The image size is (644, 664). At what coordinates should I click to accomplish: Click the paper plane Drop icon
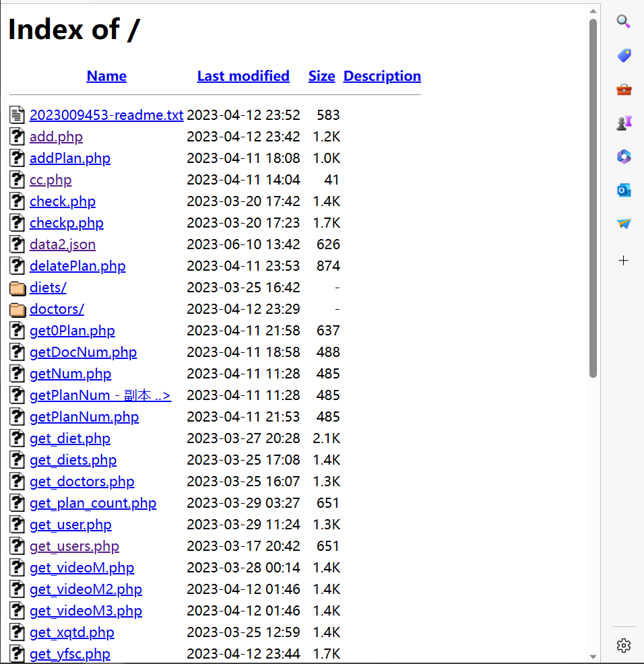[x=624, y=224]
